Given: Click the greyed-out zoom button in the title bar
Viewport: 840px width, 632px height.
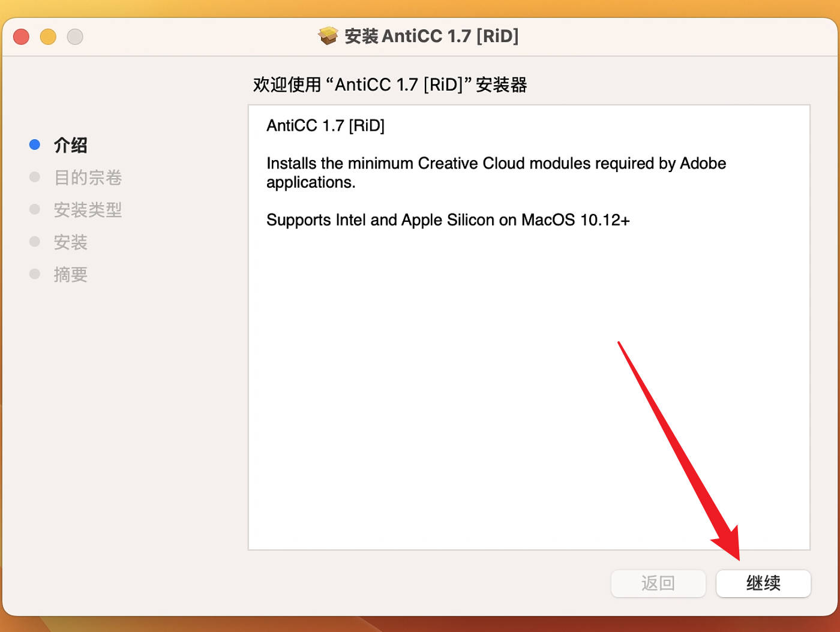Looking at the screenshot, I should (75, 37).
